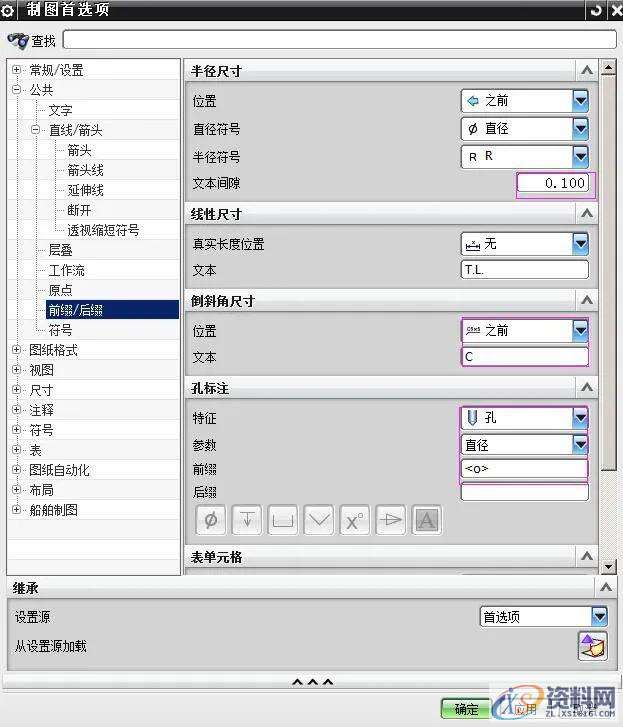Image resolution: width=623 pixels, height=727 pixels.
Task: Click hole callout 前缀 field
Action: coord(525,468)
